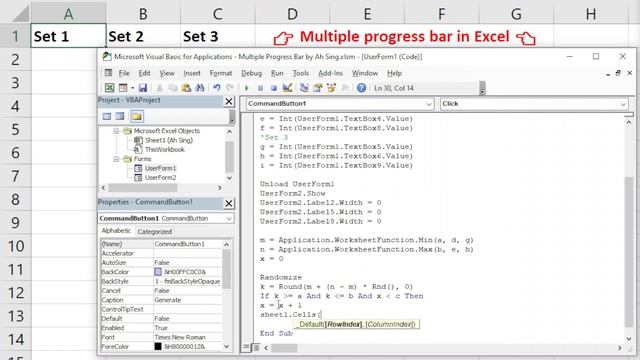The image size is (640, 360).
Task: Open the Click procedure dropdown in code window
Action: point(623,104)
